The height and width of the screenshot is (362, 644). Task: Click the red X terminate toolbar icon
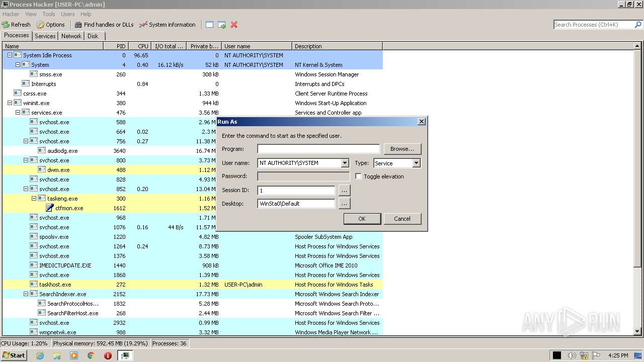tap(234, 25)
